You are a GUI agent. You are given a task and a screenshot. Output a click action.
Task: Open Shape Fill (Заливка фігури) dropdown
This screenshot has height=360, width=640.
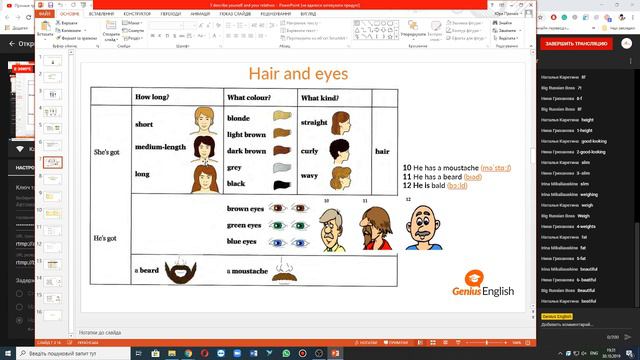point(465,23)
